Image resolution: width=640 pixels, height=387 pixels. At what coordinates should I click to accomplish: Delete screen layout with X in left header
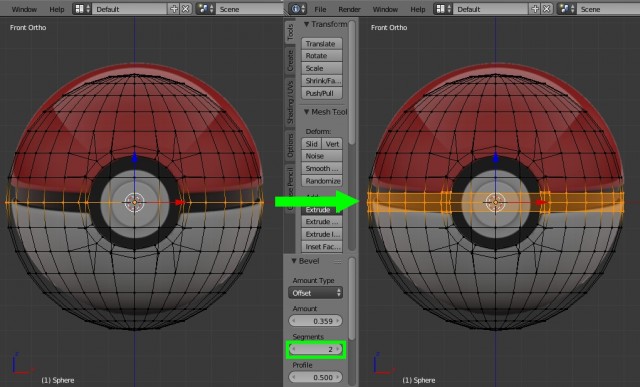point(185,9)
